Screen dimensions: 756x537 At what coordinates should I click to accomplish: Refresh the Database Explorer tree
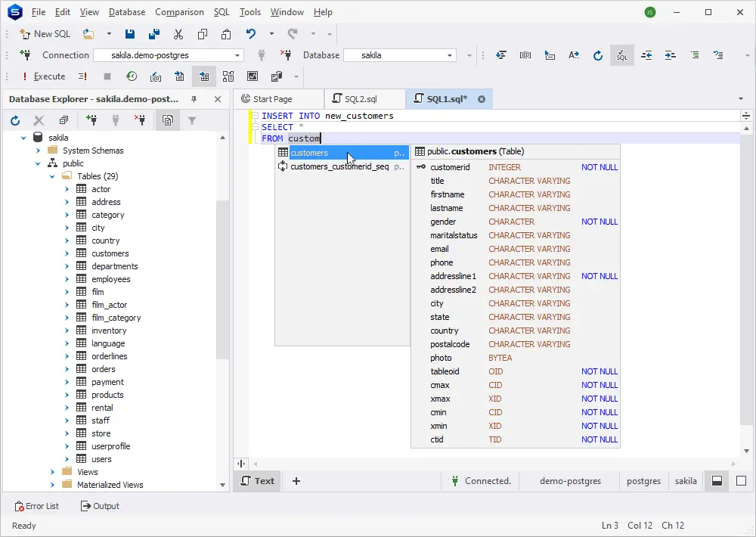tap(15, 120)
